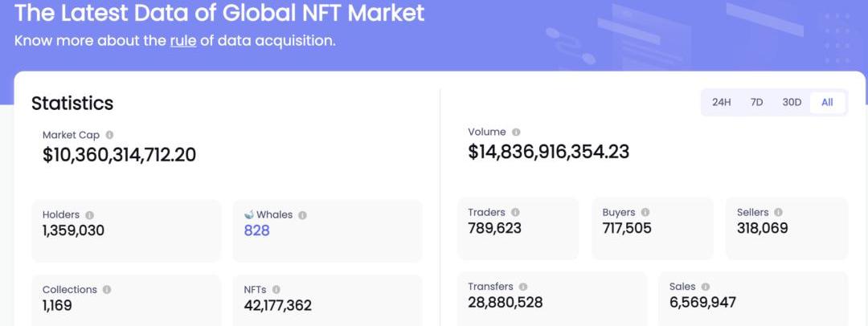Click the info icon next to Sales

tap(705, 287)
